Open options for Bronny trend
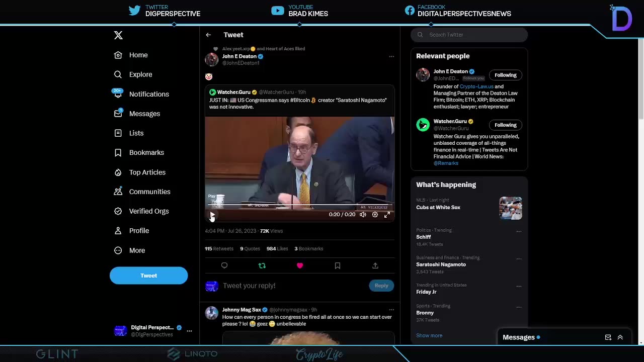 coord(519,307)
